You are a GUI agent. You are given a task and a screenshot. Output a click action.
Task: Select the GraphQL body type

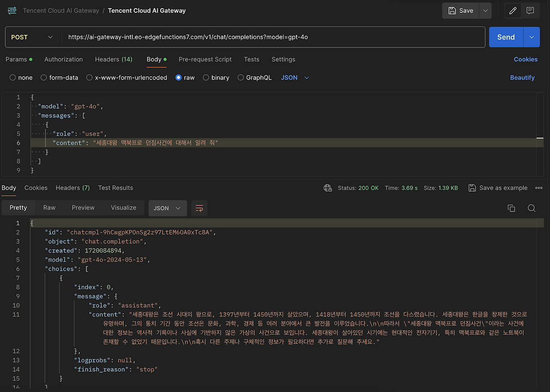tap(255, 78)
